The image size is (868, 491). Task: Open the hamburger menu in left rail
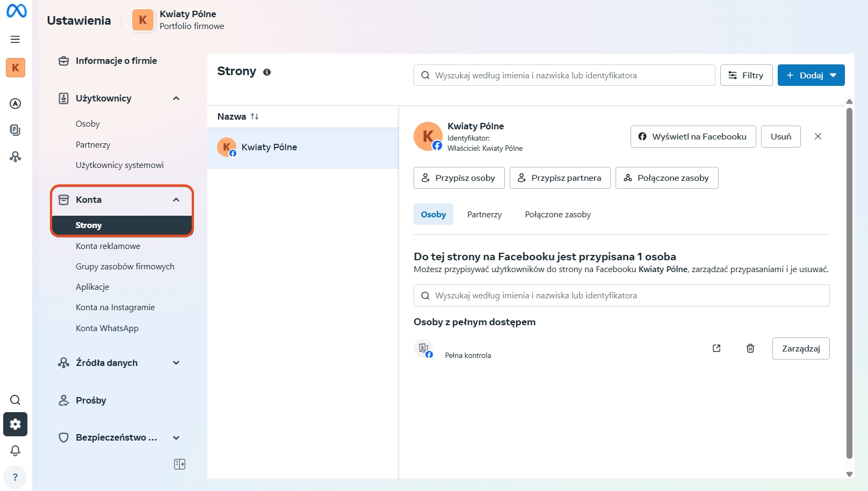coord(15,39)
